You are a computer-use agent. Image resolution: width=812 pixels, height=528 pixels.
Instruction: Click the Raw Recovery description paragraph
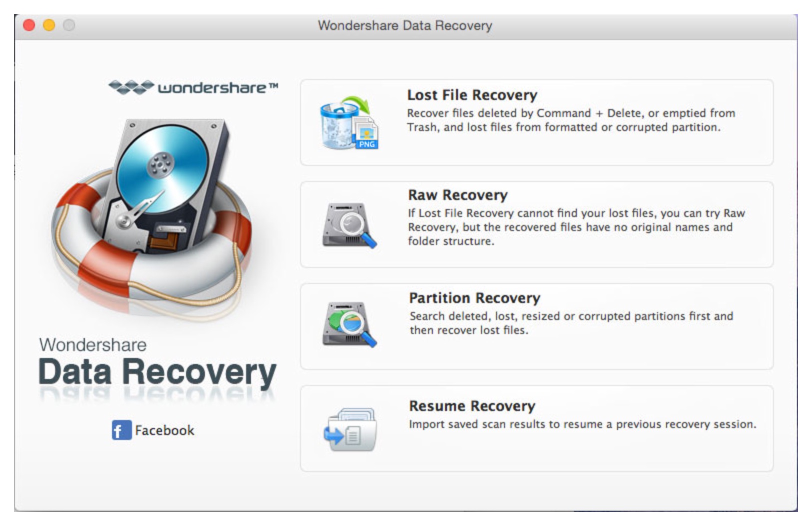click(576, 227)
